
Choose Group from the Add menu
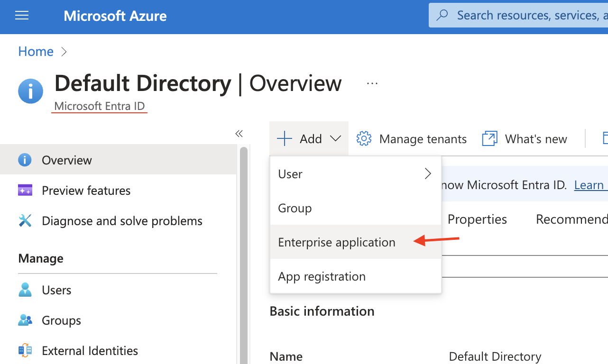[356, 208]
